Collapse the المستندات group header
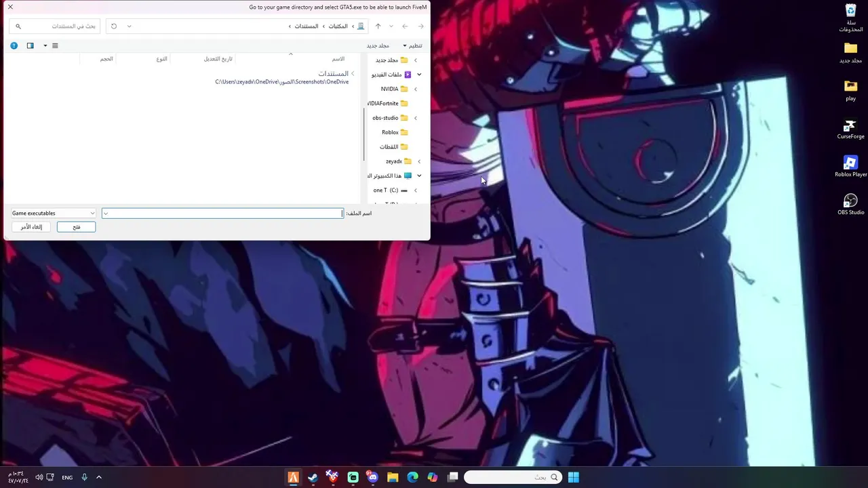The height and width of the screenshot is (488, 868). [x=353, y=73]
